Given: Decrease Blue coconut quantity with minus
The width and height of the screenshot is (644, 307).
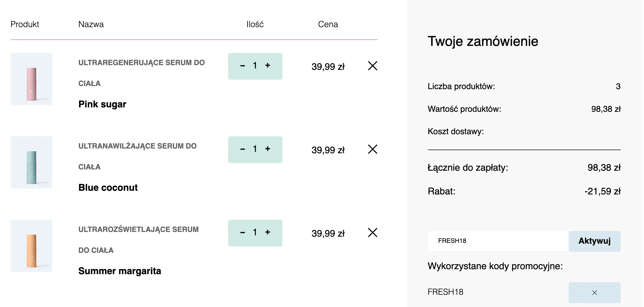Looking at the screenshot, I should click(x=242, y=149).
